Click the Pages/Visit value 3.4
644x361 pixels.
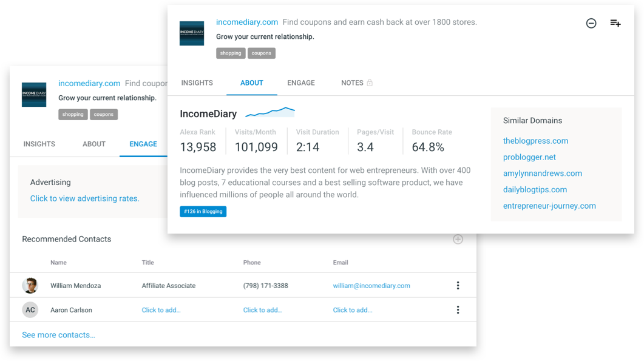click(x=365, y=147)
